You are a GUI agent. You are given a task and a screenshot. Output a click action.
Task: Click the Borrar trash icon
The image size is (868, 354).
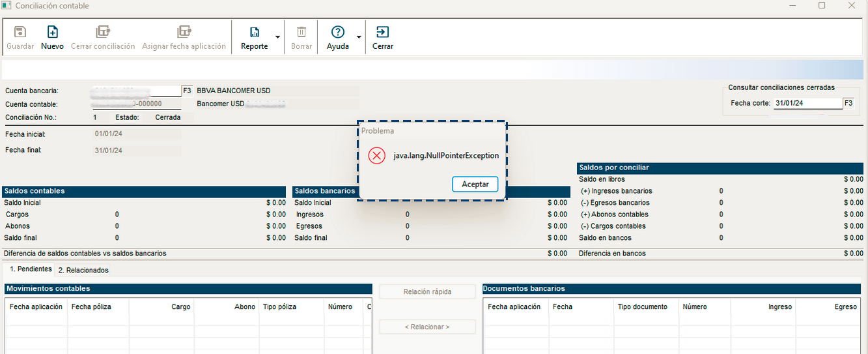[x=301, y=32]
